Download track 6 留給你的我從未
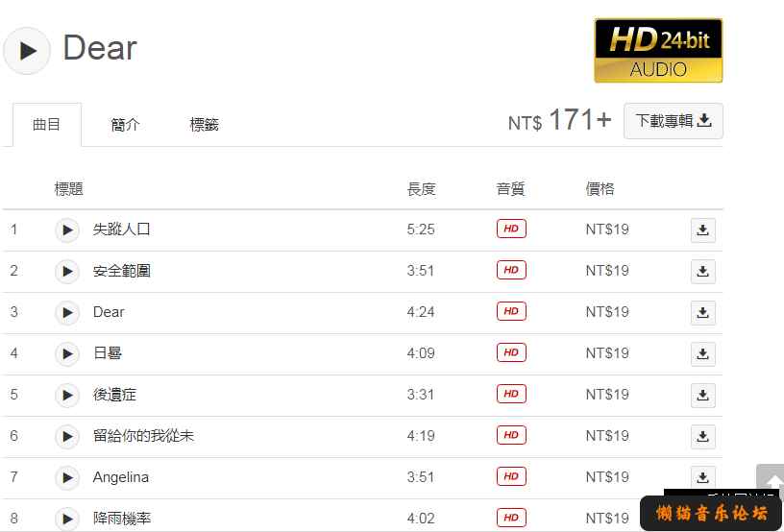This screenshot has height=532, width=784. click(x=703, y=437)
